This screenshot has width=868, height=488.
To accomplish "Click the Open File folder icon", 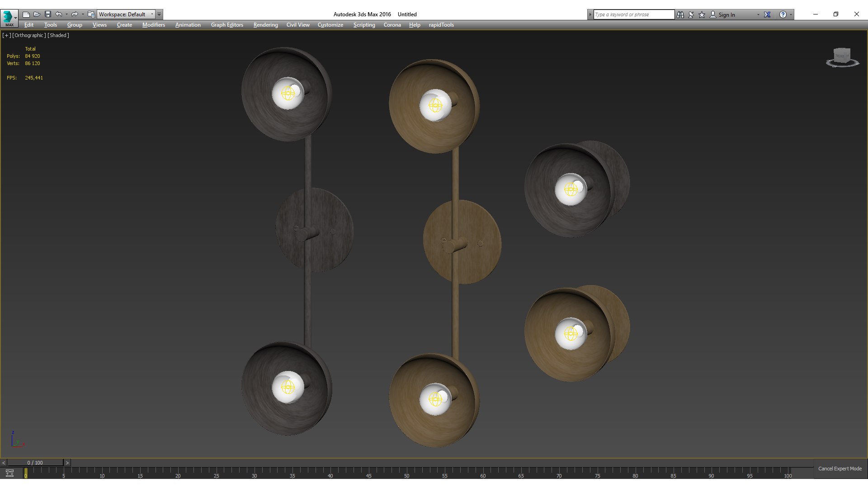I will click(x=37, y=14).
